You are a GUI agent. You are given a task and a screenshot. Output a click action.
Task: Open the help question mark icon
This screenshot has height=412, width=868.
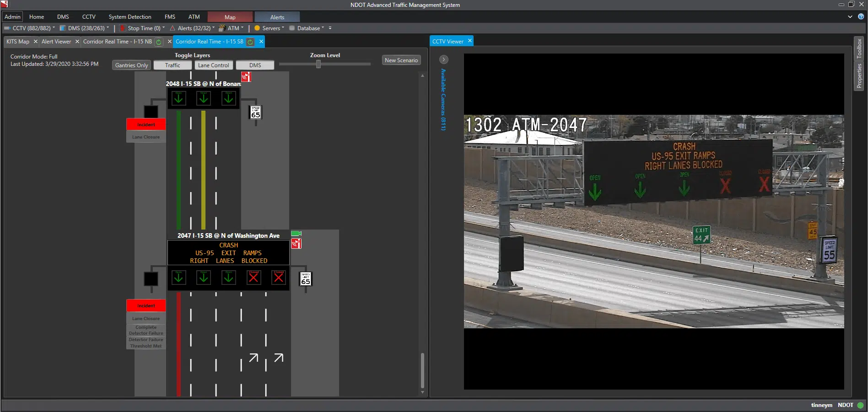(861, 16)
